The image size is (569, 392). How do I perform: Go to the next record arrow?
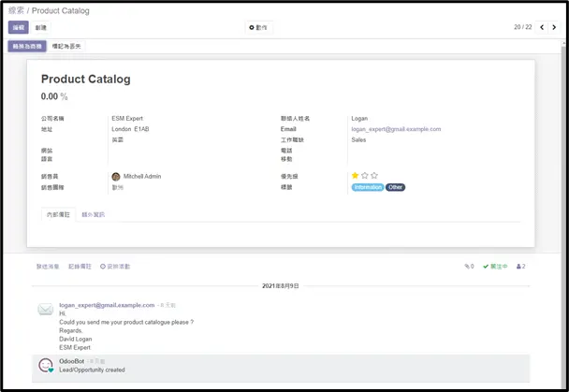(x=554, y=27)
